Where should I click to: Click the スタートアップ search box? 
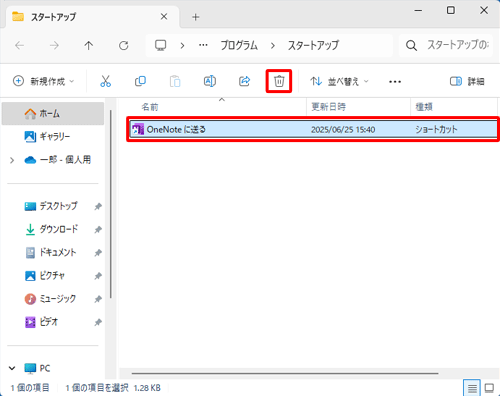click(447, 45)
